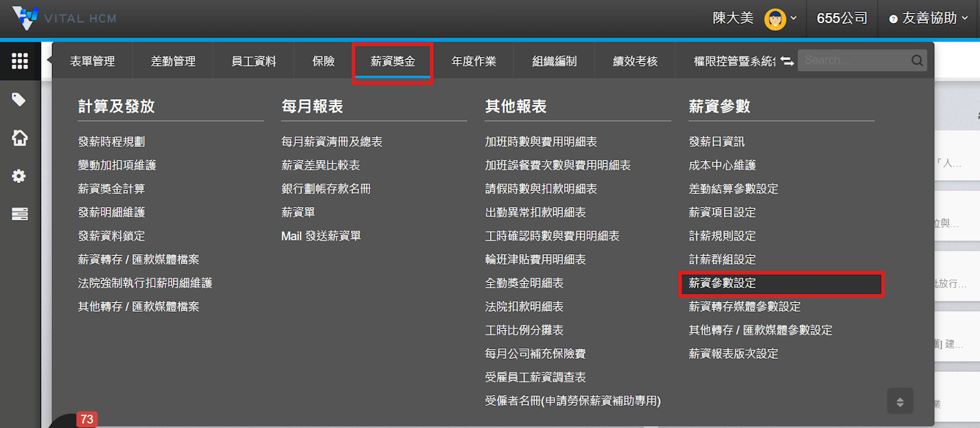This screenshot has width=980, height=428.
Task: Click the user avatar icon
Action: [x=775, y=19]
